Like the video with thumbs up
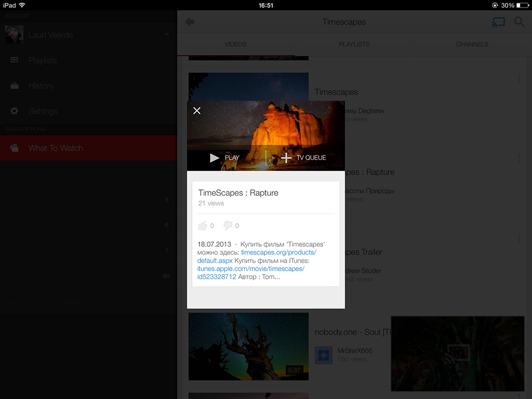The width and height of the screenshot is (532, 399). [203, 226]
